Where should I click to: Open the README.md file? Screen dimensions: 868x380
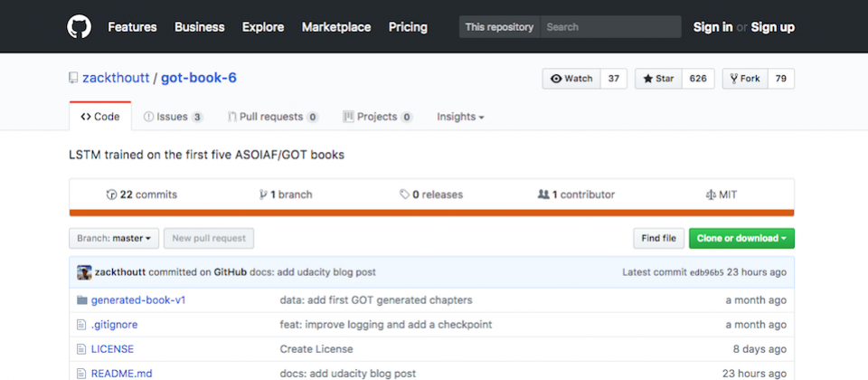tap(123, 374)
